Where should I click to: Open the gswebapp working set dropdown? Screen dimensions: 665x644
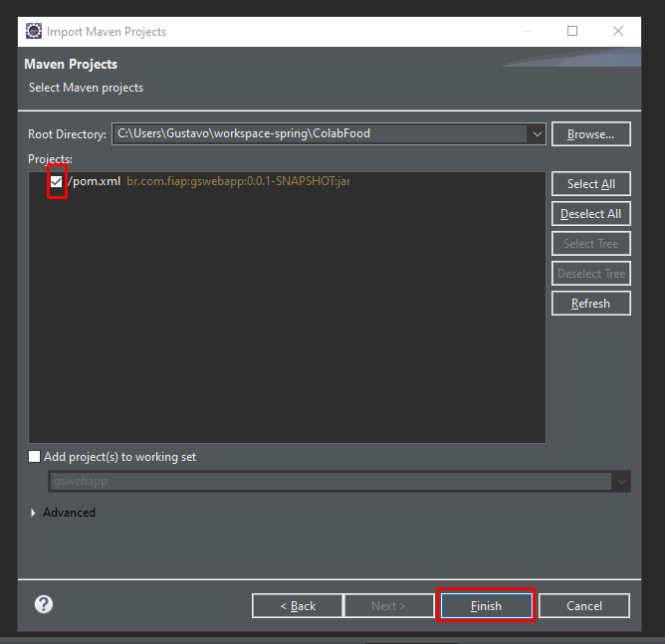coord(622,481)
